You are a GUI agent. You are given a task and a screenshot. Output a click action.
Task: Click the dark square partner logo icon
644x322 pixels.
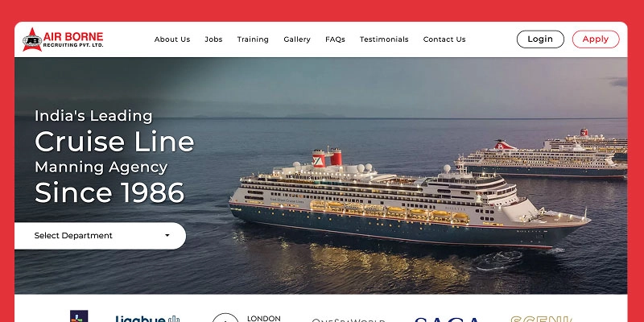[x=79, y=316]
